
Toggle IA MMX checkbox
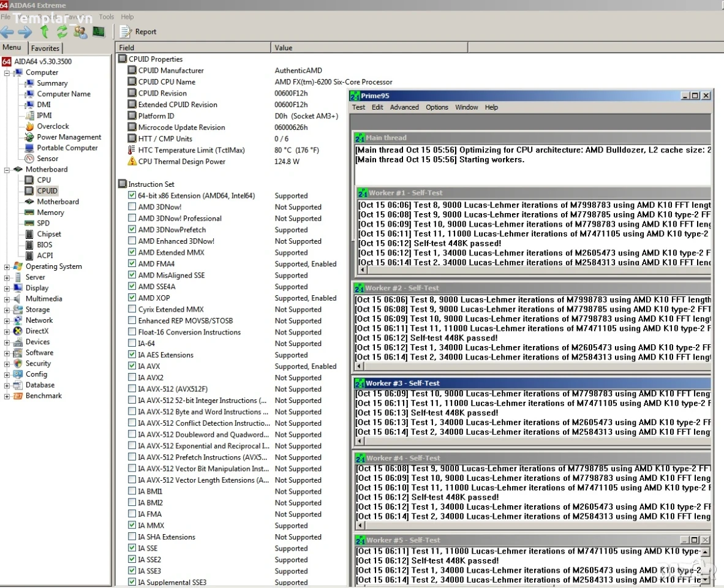tap(132, 525)
